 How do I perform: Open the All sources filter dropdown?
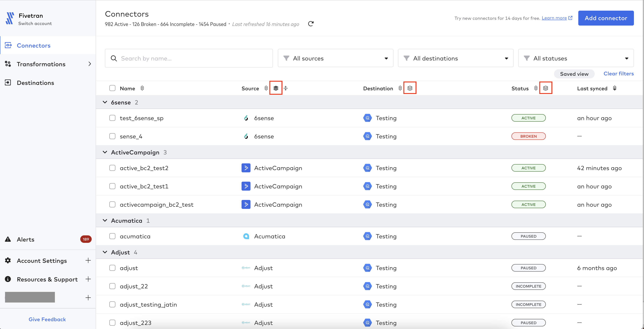335,58
